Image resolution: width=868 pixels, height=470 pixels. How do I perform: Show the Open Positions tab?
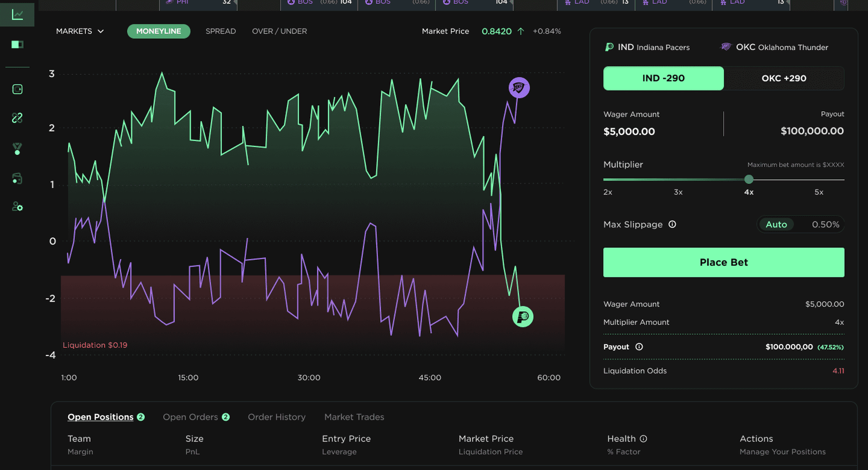pos(106,417)
